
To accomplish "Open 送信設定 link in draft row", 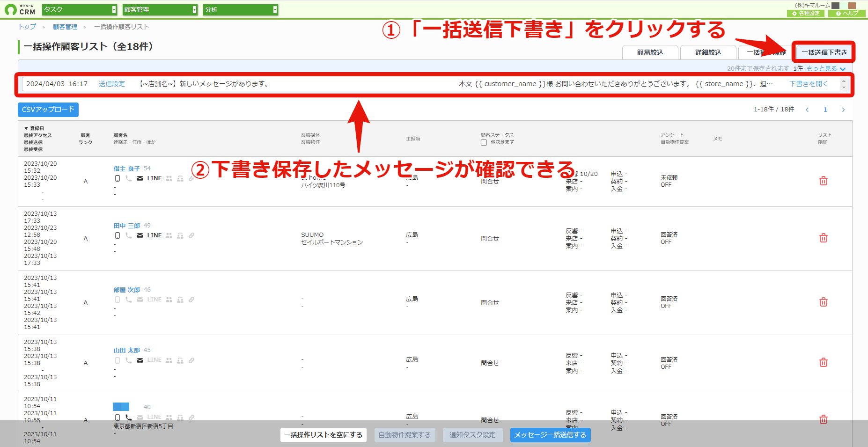I will pos(112,84).
